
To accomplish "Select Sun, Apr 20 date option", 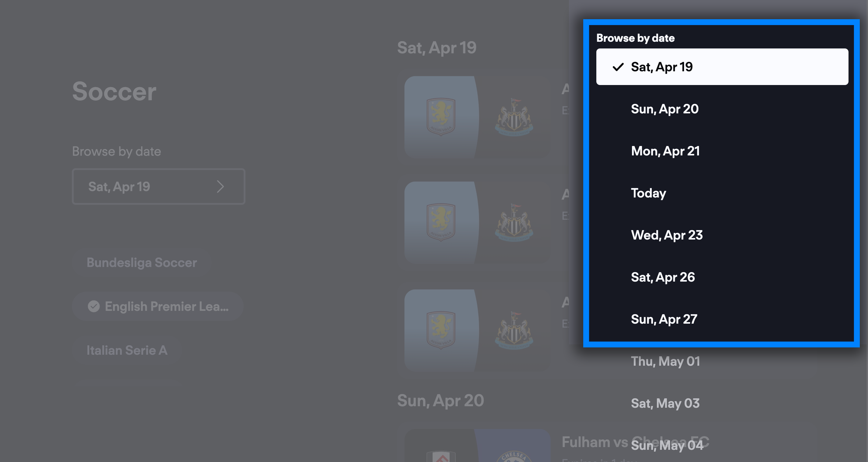I will click(x=665, y=109).
